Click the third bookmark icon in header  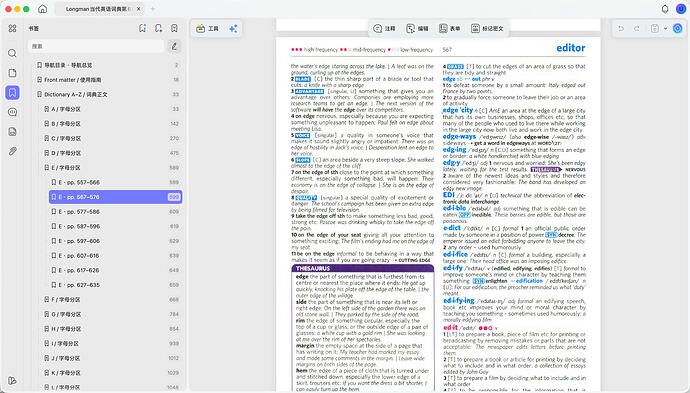174,28
